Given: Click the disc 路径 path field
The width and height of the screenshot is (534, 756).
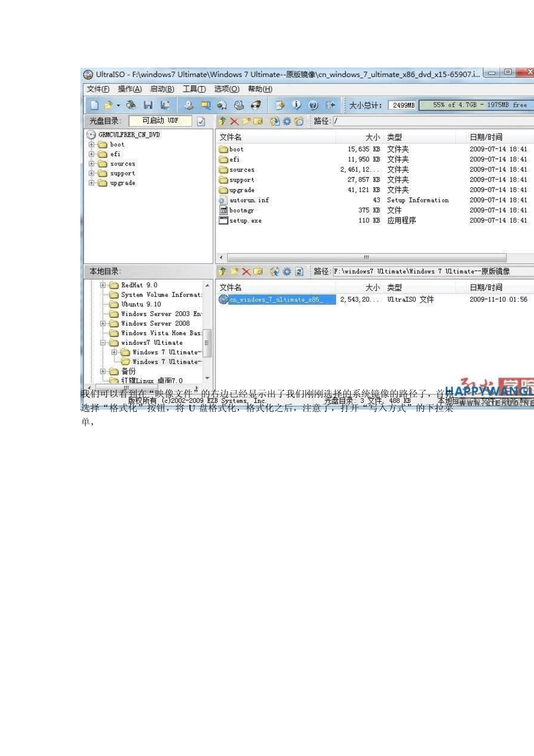Looking at the screenshot, I should 433,121.
